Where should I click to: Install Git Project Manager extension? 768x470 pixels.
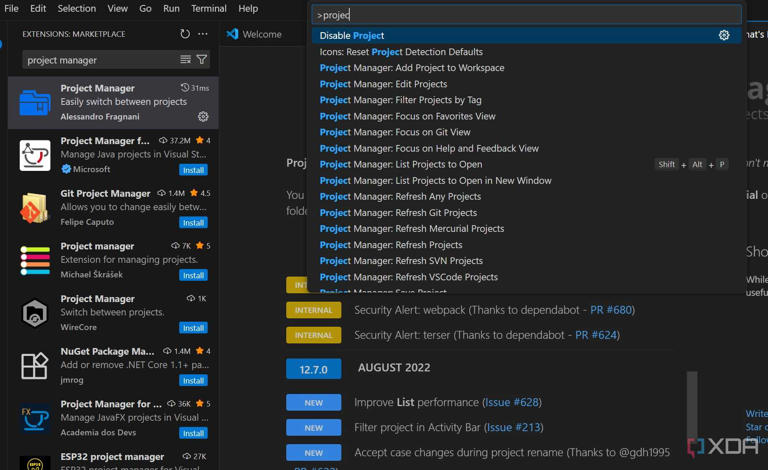coord(193,223)
